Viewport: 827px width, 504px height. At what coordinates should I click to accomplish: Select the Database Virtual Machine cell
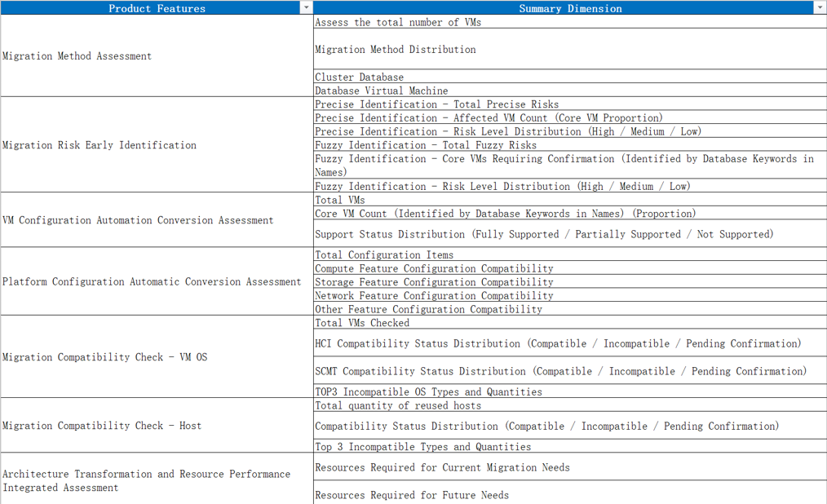point(570,91)
